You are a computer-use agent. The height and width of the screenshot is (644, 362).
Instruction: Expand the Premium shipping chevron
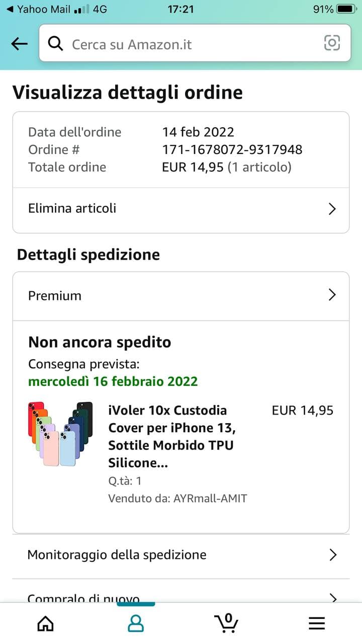[x=332, y=295]
